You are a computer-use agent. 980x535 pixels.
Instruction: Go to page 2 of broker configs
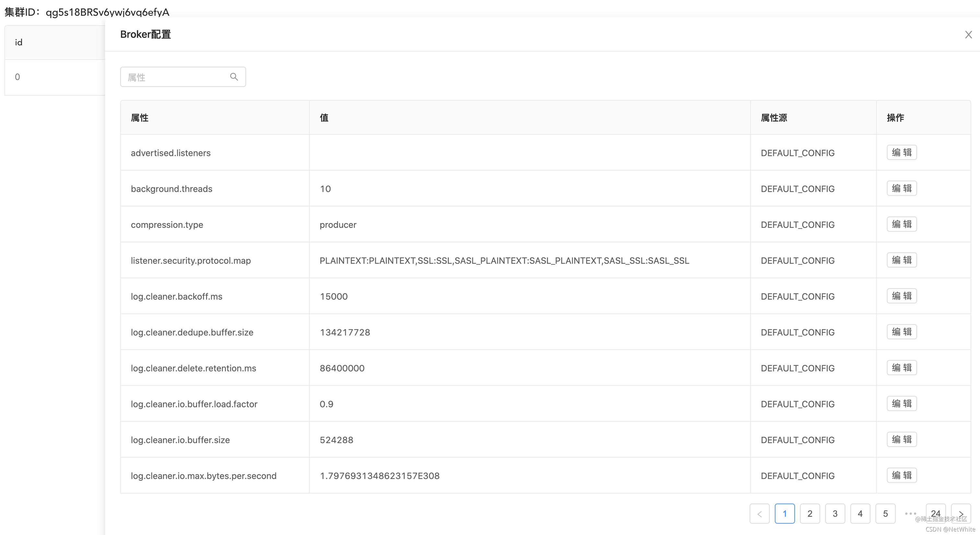pyautogui.click(x=810, y=513)
